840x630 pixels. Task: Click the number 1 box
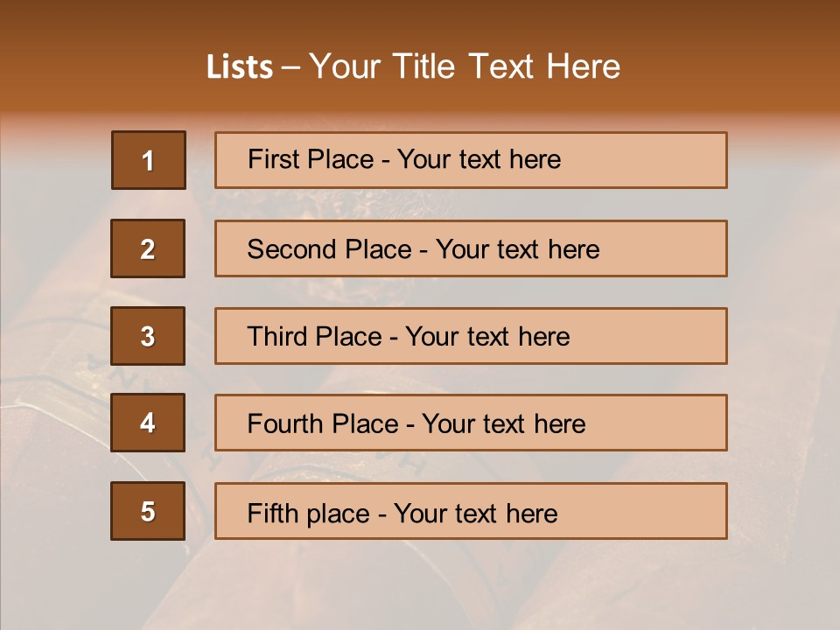(x=149, y=160)
